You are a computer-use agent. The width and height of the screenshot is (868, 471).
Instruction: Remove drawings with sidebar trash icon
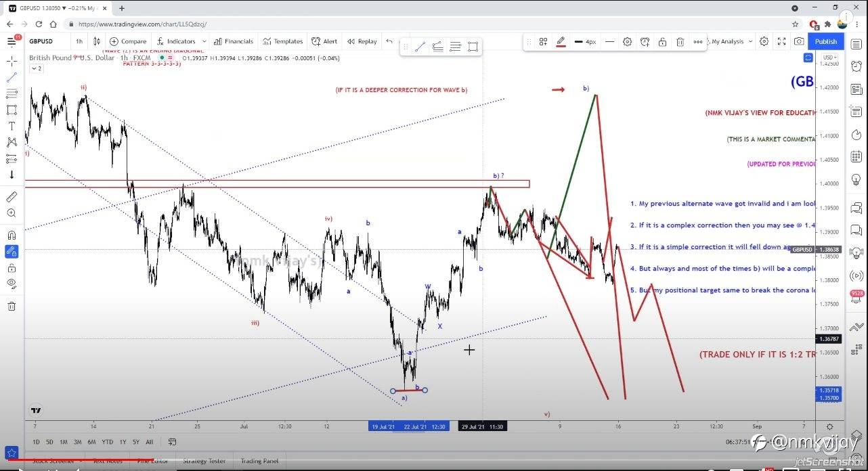coord(12,306)
